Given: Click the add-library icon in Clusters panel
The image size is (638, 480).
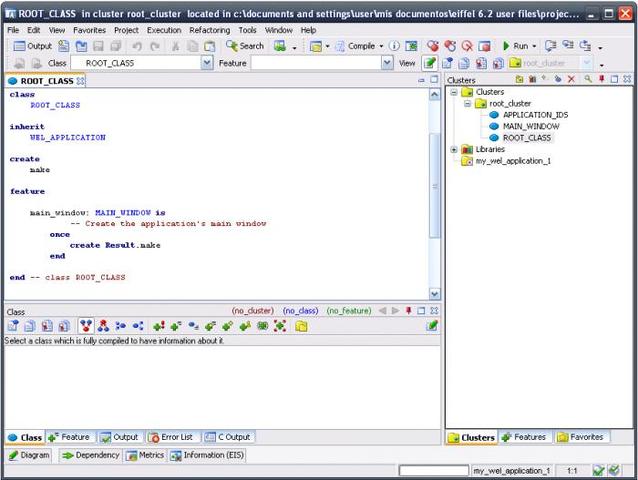Looking at the screenshot, I should pos(532,79).
